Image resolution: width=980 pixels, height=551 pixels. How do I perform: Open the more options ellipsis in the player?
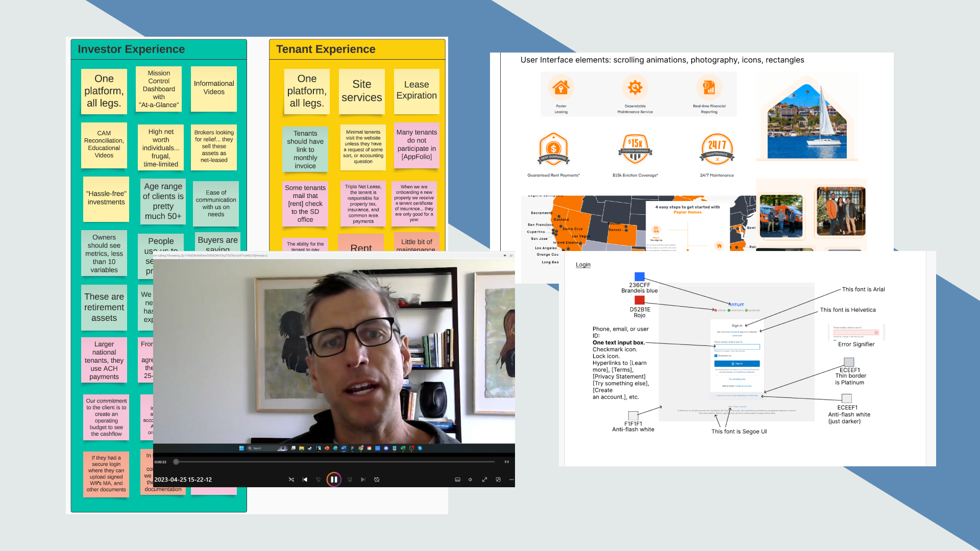point(511,480)
